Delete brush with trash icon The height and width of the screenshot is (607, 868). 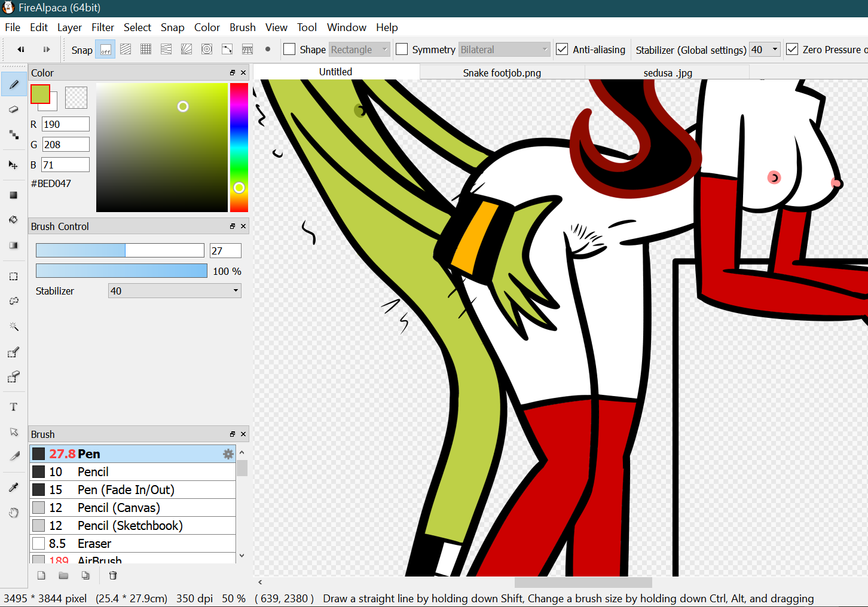113,575
